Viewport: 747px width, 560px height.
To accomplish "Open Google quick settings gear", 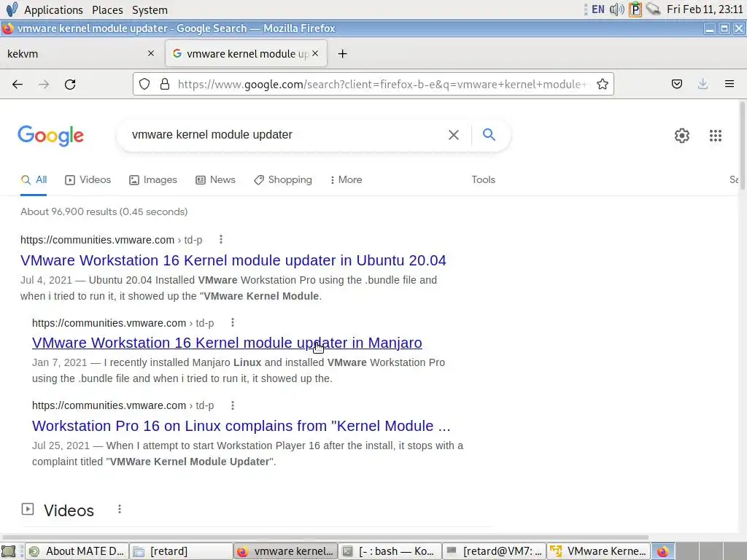I will click(682, 136).
